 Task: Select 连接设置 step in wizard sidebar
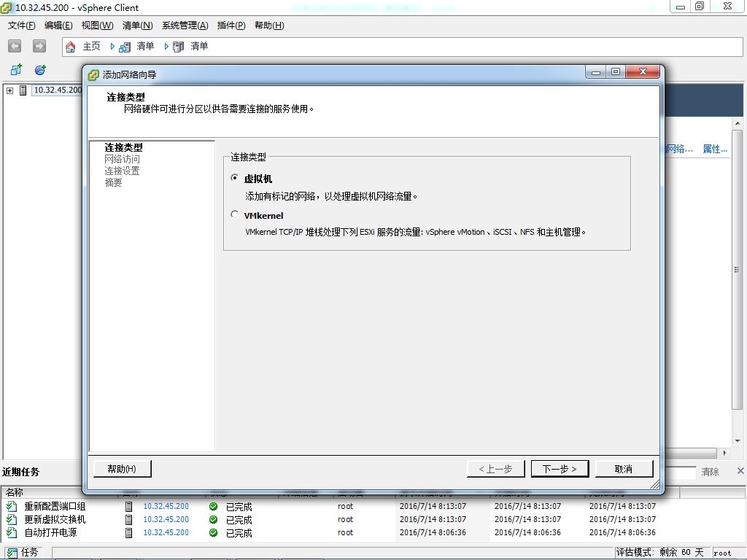pos(122,171)
